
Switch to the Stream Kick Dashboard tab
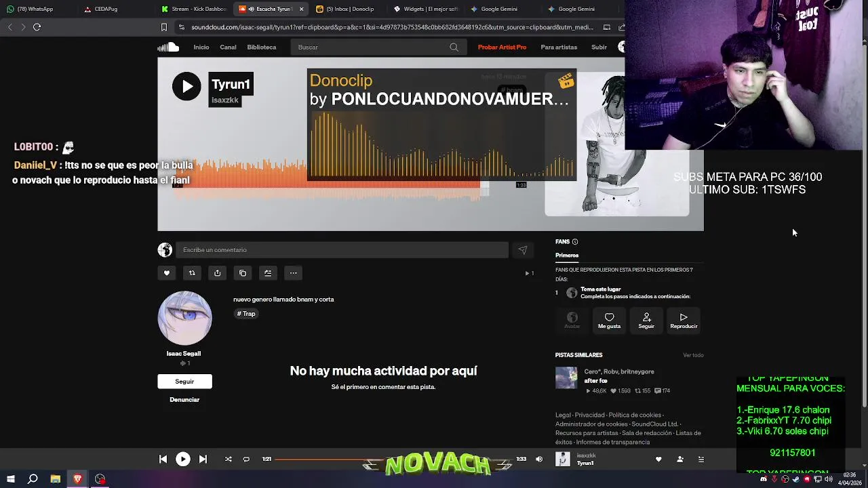click(x=194, y=9)
